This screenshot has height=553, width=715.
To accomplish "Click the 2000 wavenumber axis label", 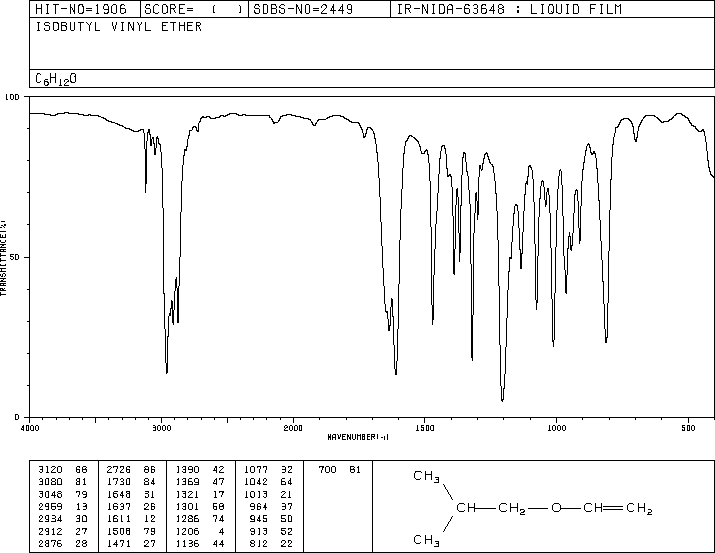I will (x=293, y=428).
